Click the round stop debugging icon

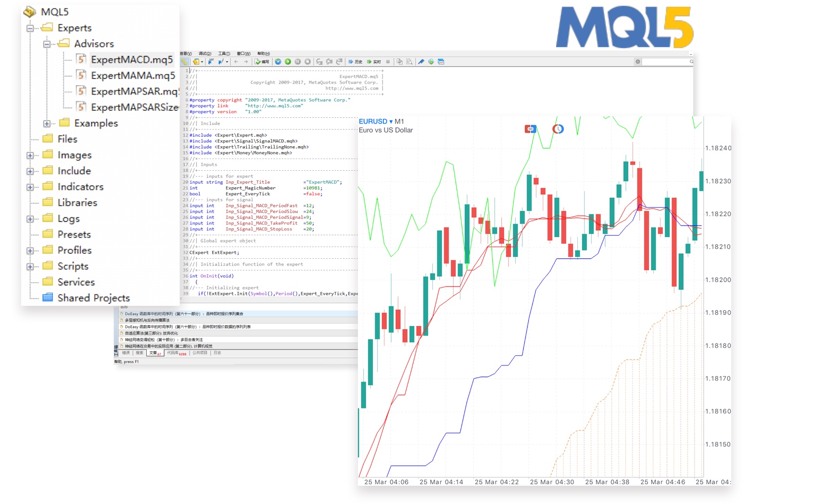308,62
